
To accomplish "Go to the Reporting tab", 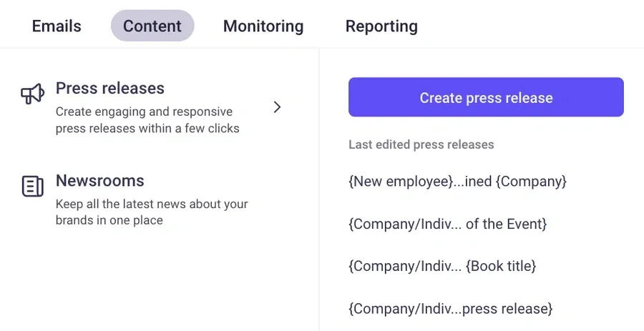I will point(381,26).
